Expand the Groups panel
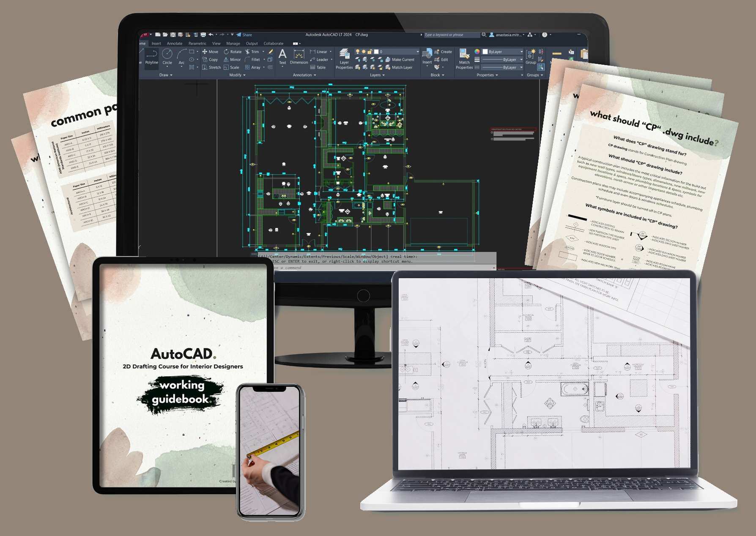Screen dimensions: 756x536 pos(535,75)
